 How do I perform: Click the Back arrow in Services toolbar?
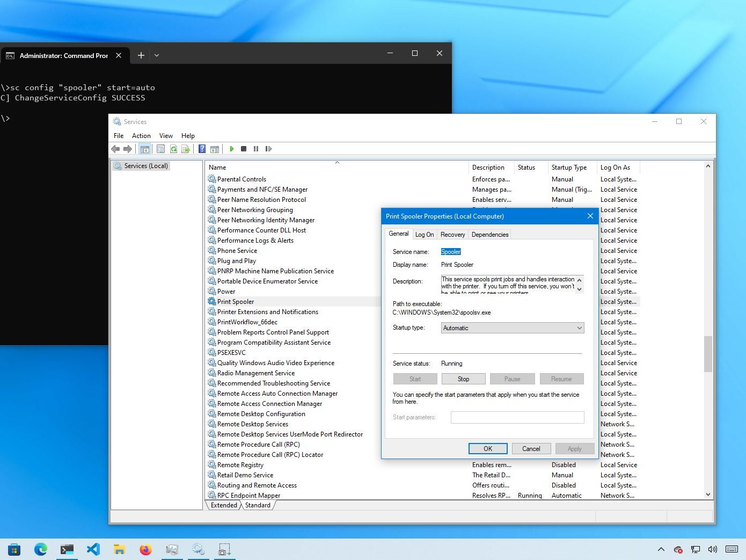tap(115, 149)
